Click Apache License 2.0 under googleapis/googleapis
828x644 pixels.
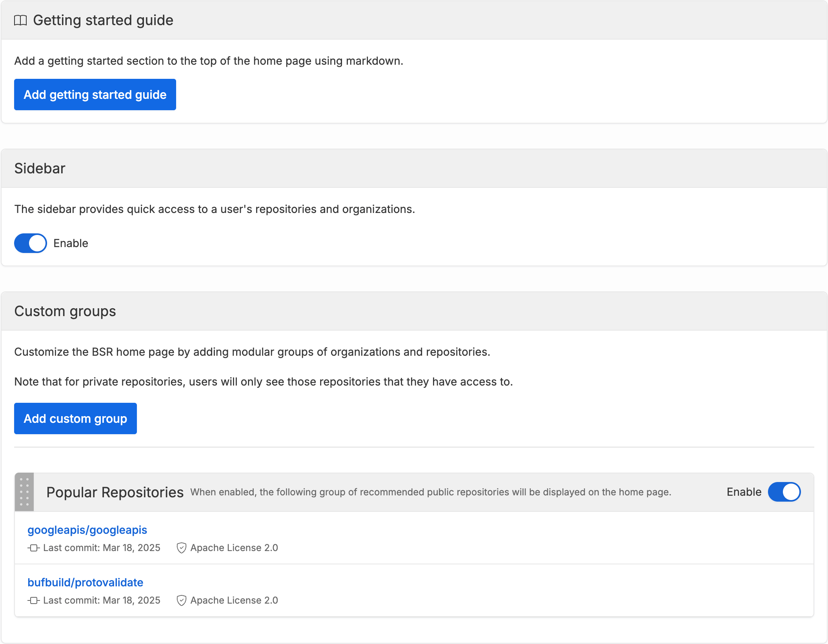(x=234, y=548)
